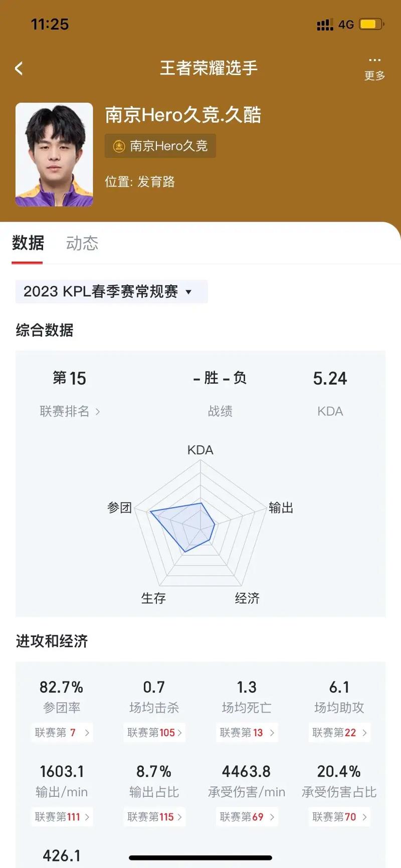Tap the player profile photo
The width and height of the screenshot is (401, 868).
tap(54, 154)
